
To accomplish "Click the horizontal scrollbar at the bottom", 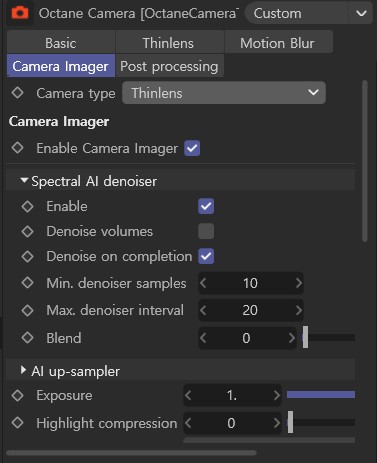I will coord(131,453).
